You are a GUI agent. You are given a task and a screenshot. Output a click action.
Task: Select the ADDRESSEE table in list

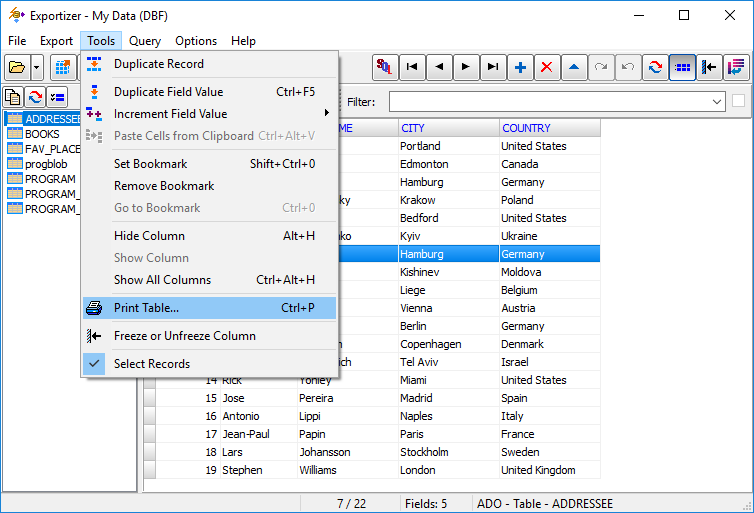52,119
